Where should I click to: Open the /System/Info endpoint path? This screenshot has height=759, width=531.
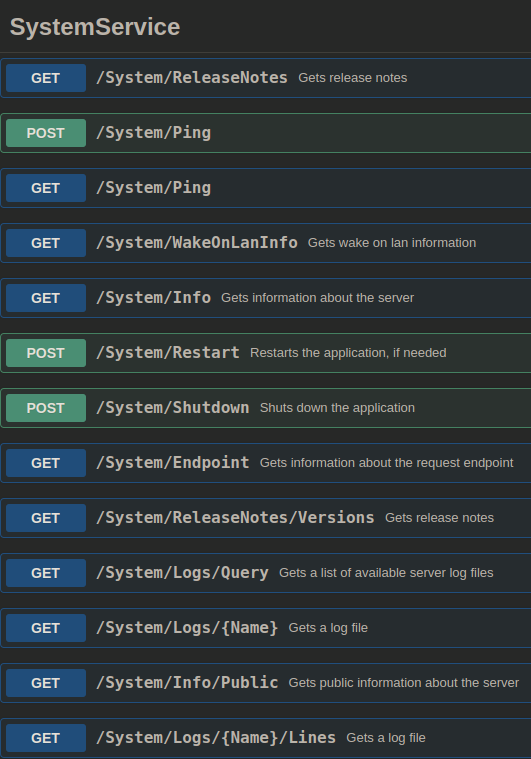(x=153, y=298)
